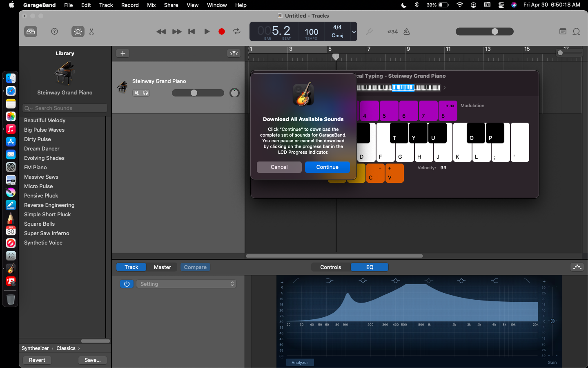The width and height of the screenshot is (588, 368).
Task: Switch to the Master tab
Action: [x=163, y=267]
